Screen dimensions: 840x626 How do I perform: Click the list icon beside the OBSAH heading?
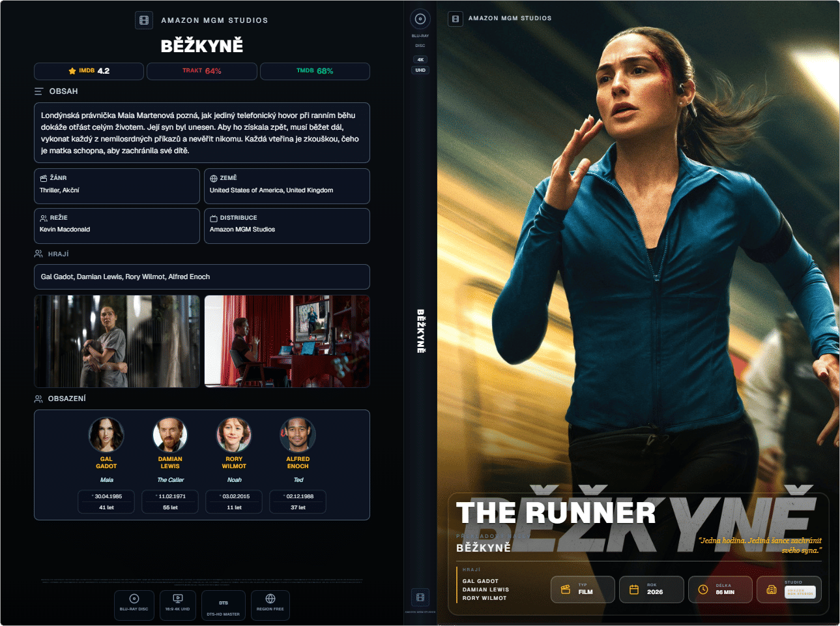[39, 91]
